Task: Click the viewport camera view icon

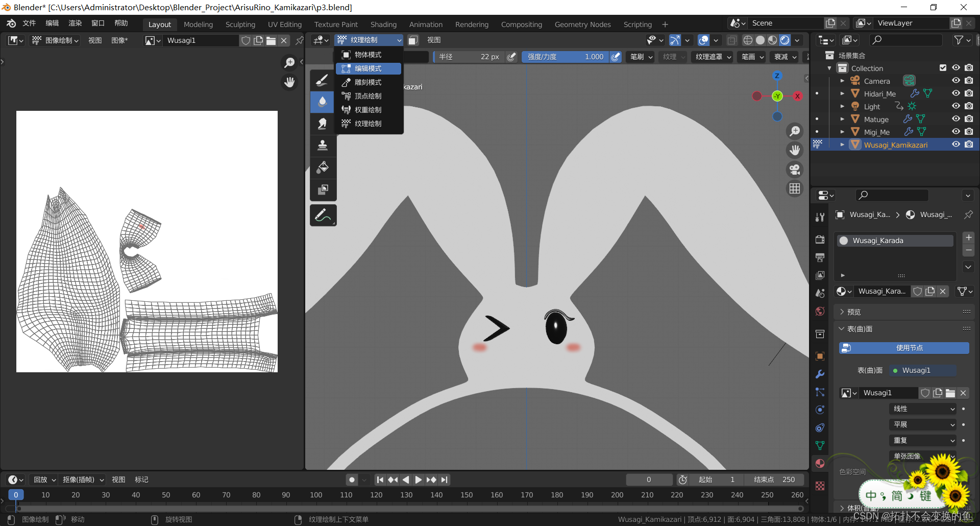Action: 795,170
